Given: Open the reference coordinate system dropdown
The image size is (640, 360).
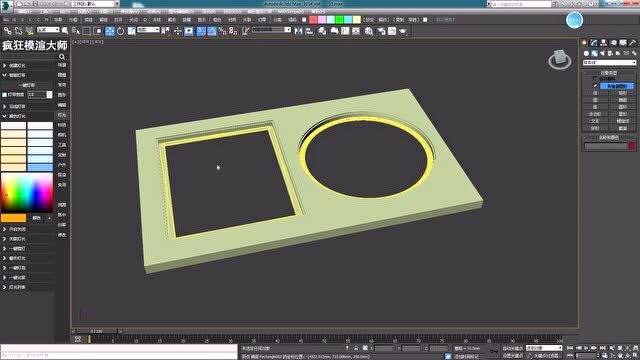Looking at the screenshot, I should point(148,30).
